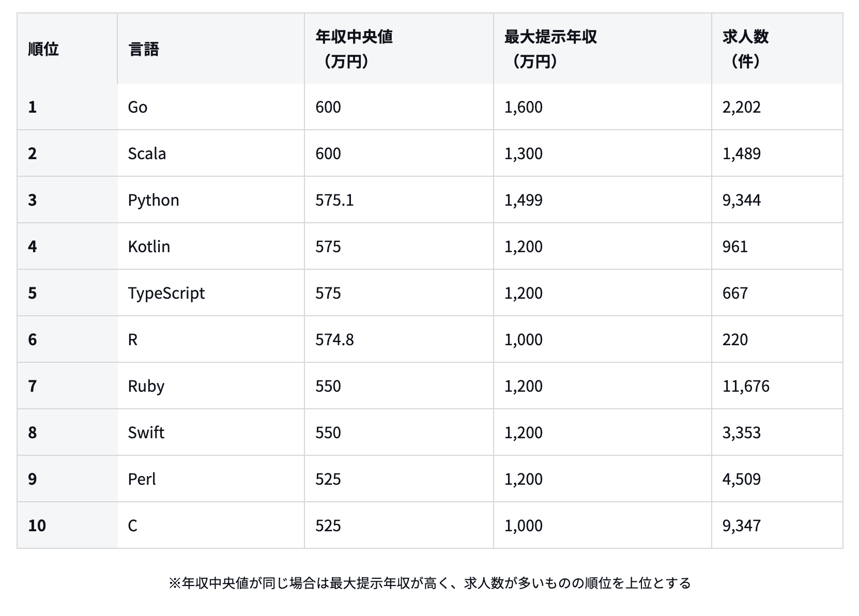Select the Swift language cell

pyautogui.click(x=146, y=433)
